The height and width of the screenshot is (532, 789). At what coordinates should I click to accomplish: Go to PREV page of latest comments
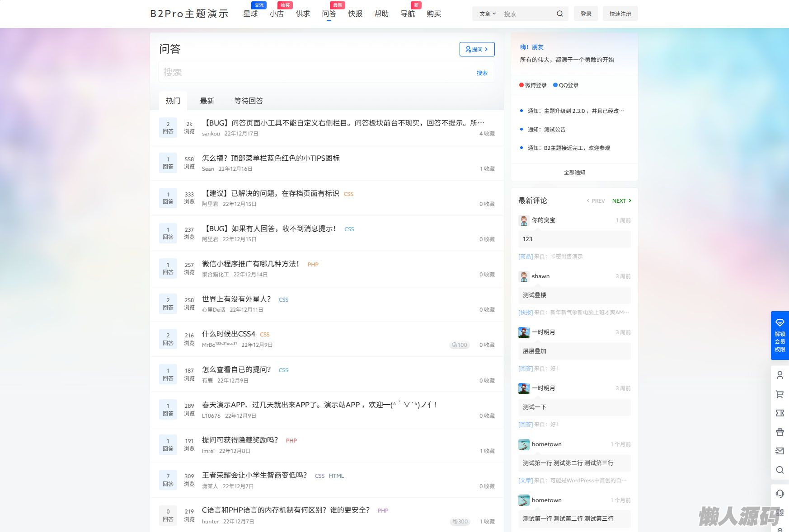coord(596,201)
